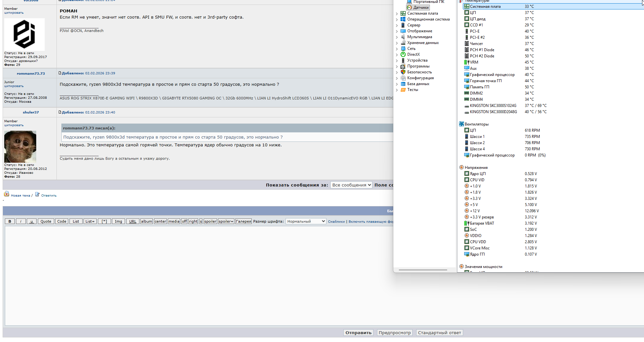Click the Значения мощности power icon
Screen dimensions: 644x342
pos(462,266)
